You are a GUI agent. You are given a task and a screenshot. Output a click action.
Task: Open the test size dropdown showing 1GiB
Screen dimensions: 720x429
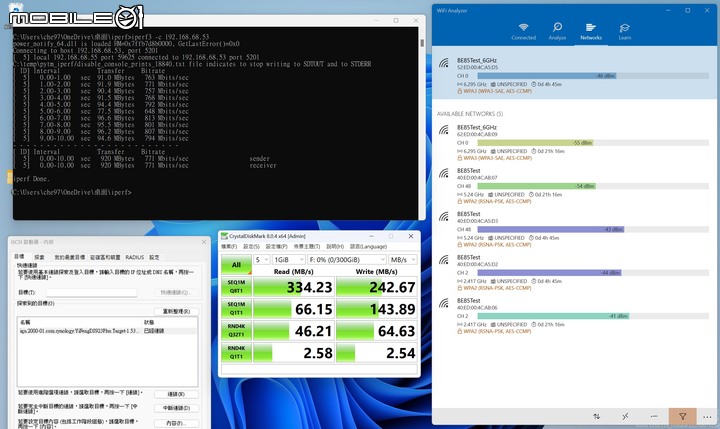[288, 260]
